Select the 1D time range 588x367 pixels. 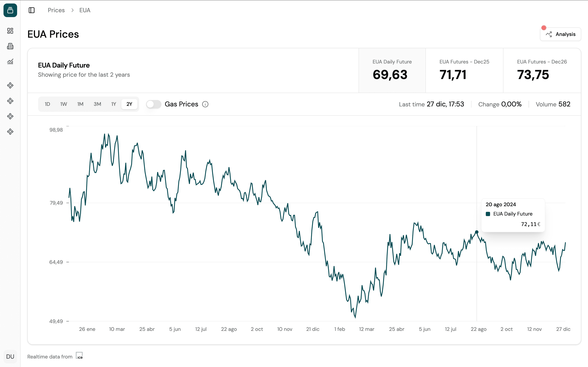tap(47, 104)
